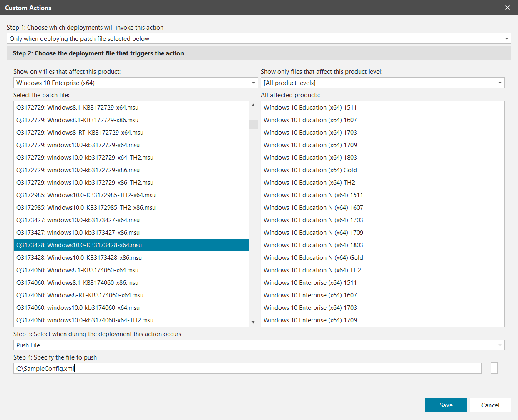Viewport: 518px width, 420px height.
Task: Close the Custom Actions dialog
Action: 508,8
